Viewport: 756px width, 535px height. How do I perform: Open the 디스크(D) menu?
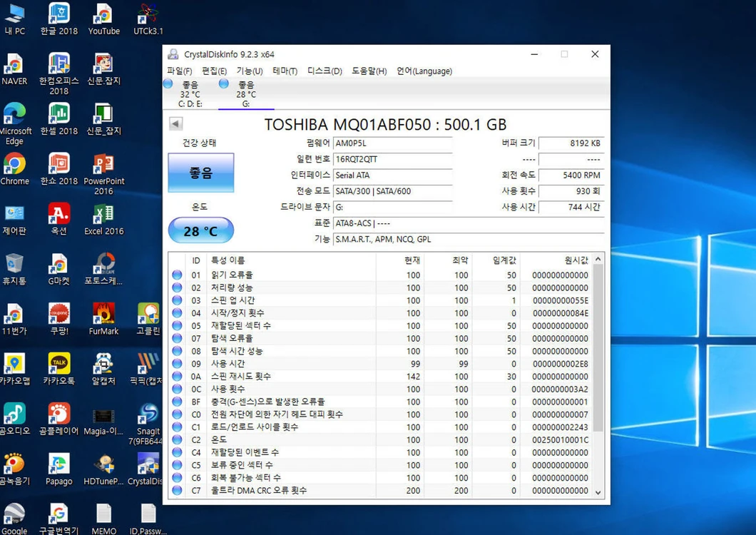click(325, 71)
